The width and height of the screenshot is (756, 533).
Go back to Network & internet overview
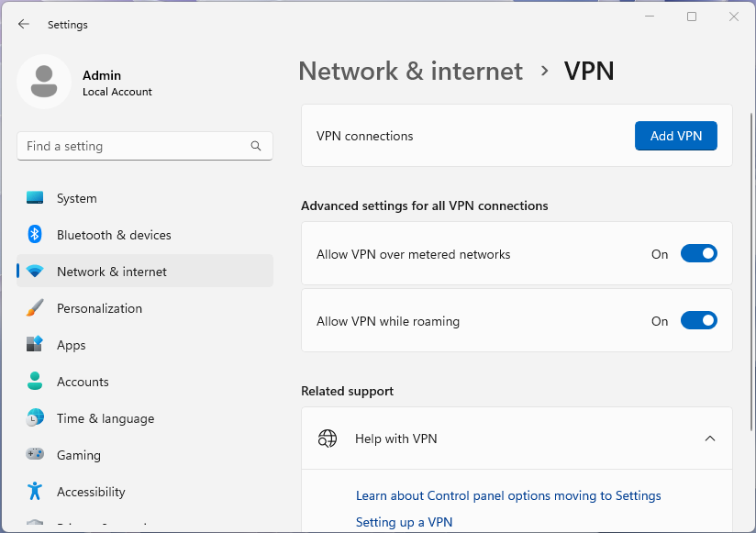[410, 71]
